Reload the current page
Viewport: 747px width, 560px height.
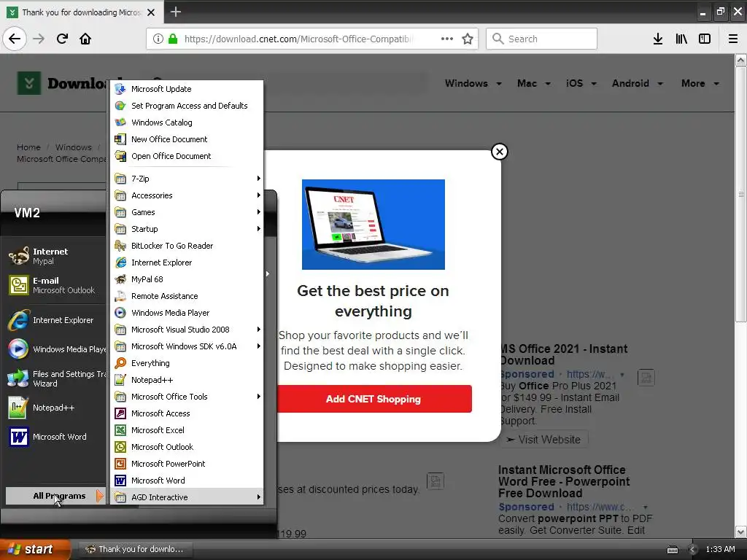[x=62, y=39]
